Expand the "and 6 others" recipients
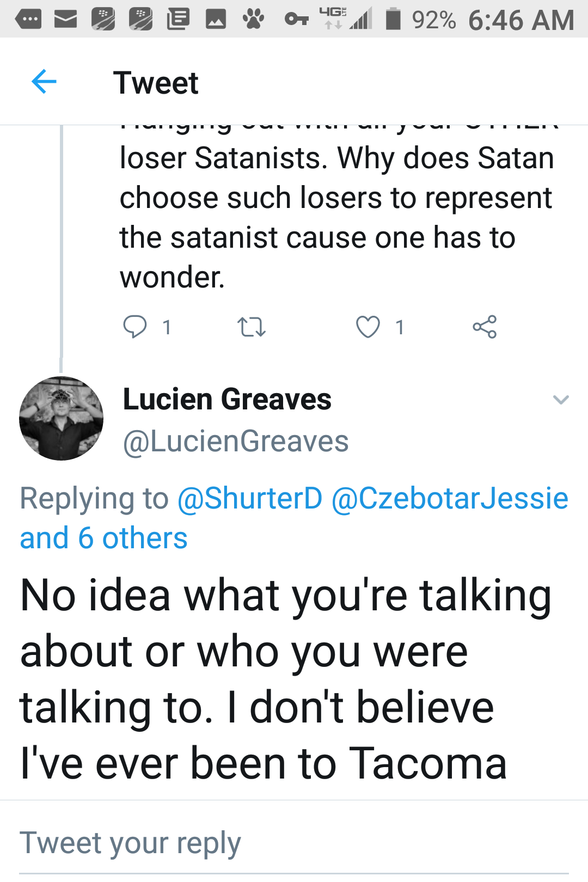This screenshot has width=588, height=882. point(103,538)
